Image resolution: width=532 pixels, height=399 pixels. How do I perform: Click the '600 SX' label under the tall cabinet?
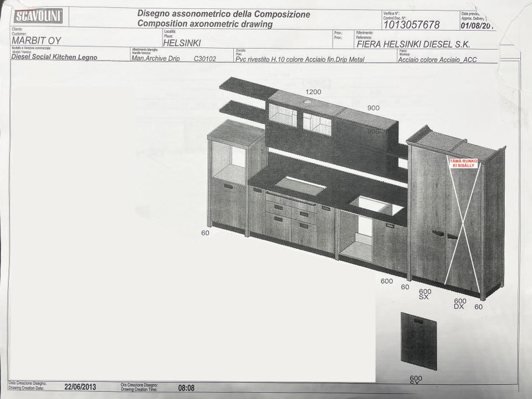[424, 294]
